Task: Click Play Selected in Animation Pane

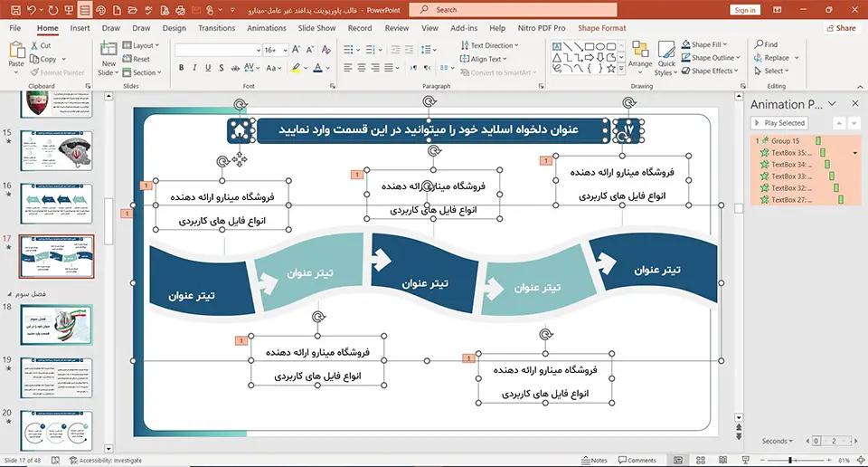Action: pos(779,123)
